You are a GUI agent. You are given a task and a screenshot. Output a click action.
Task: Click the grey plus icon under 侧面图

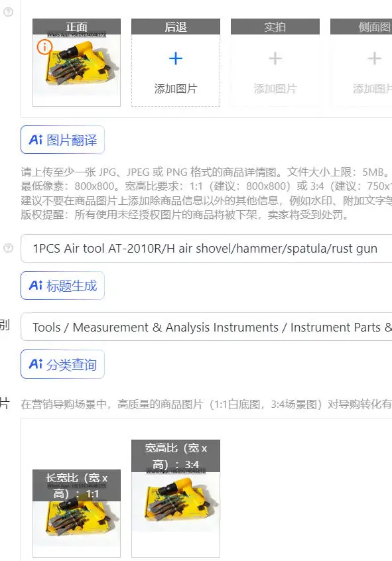(x=375, y=58)
